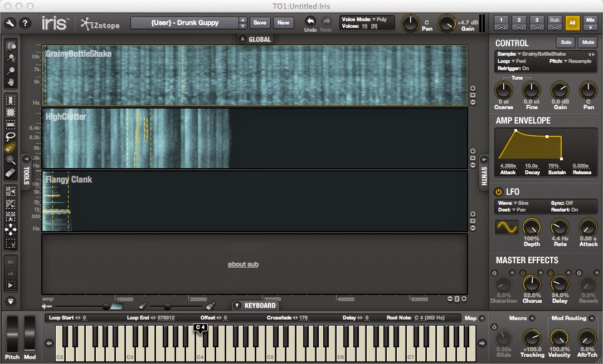
Task: Toggle Chorus effect power button
Action: [x=523, y=273]
